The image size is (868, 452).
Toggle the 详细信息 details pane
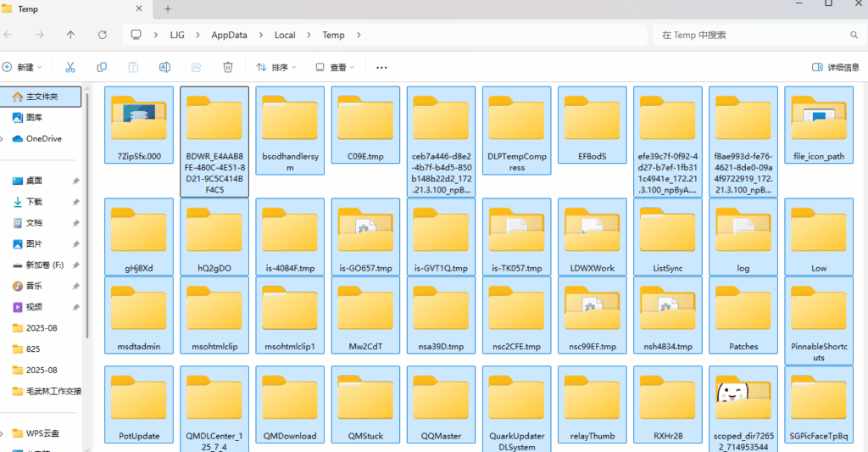[x=835, y=67]
